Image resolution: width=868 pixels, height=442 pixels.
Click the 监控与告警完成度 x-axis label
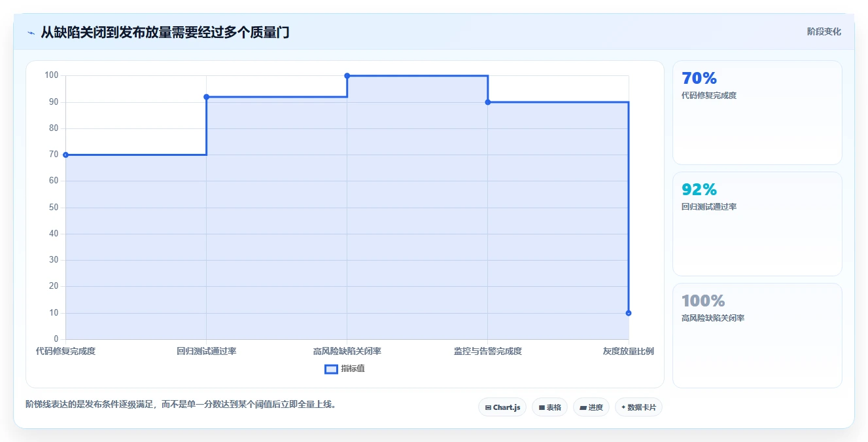point(487,351)
